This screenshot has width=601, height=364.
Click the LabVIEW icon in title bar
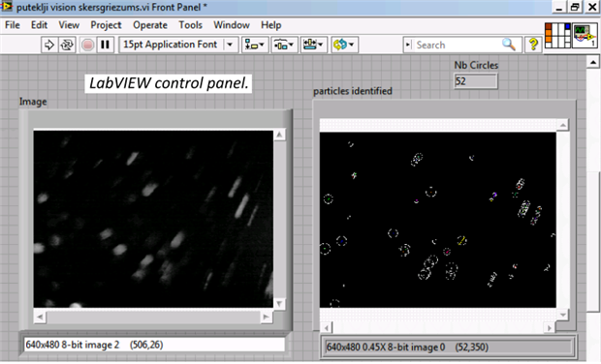pyautogui.click(x=7, y=7)
